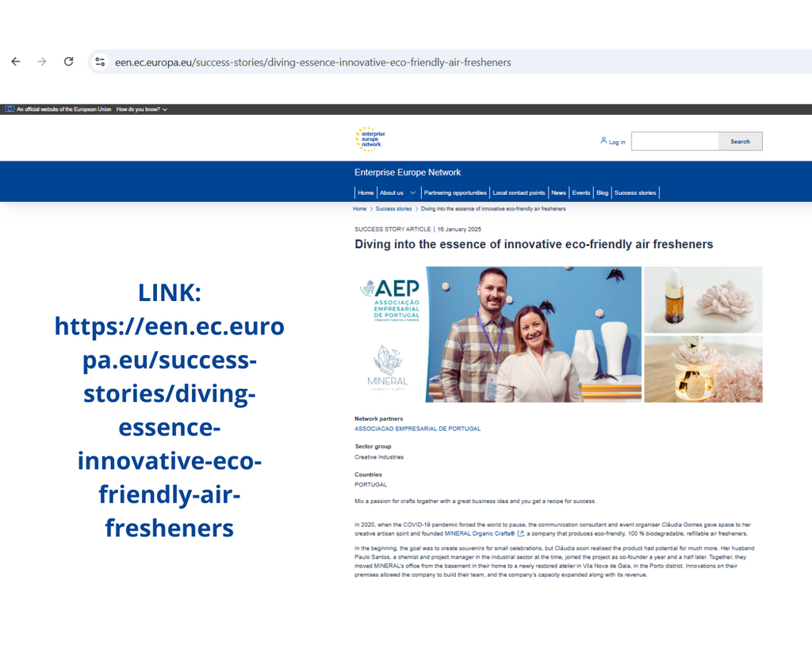Viewport: 812px width, 649px height.
Task: Open the About us menu item
Action: point(392,193)
